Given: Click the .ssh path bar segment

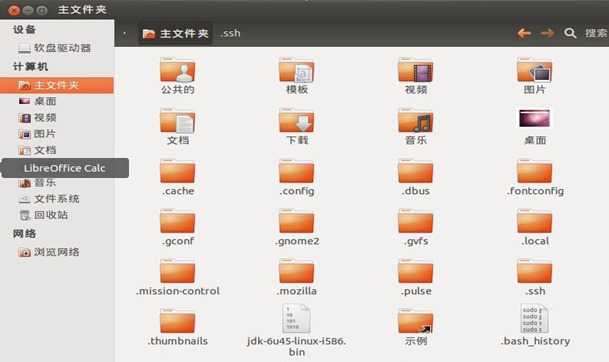Looking at the screenshot, I should coord(230,33).
